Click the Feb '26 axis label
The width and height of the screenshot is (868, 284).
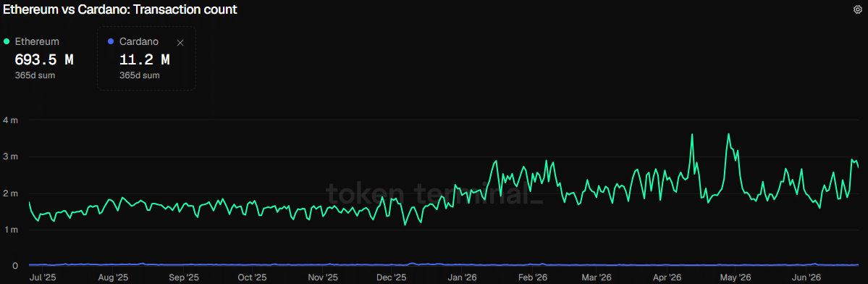pos(533,277)
